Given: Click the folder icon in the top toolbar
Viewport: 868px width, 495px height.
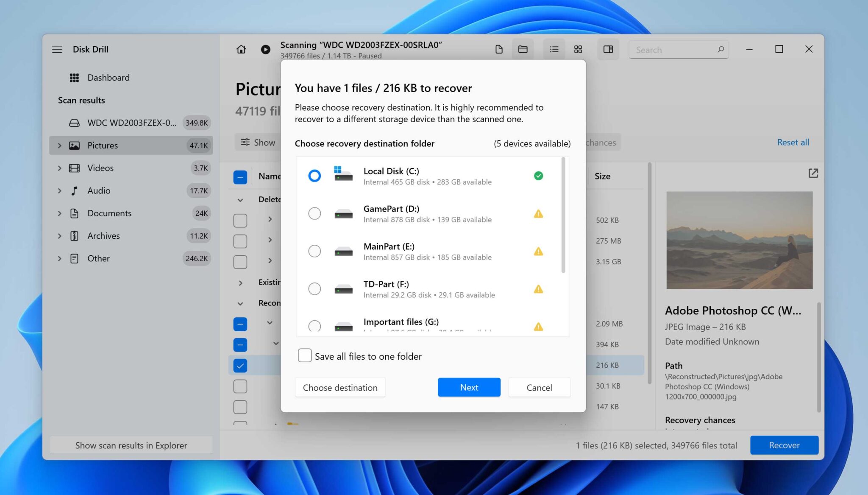Looking at the screenshot, I should [x=523, y=49].
